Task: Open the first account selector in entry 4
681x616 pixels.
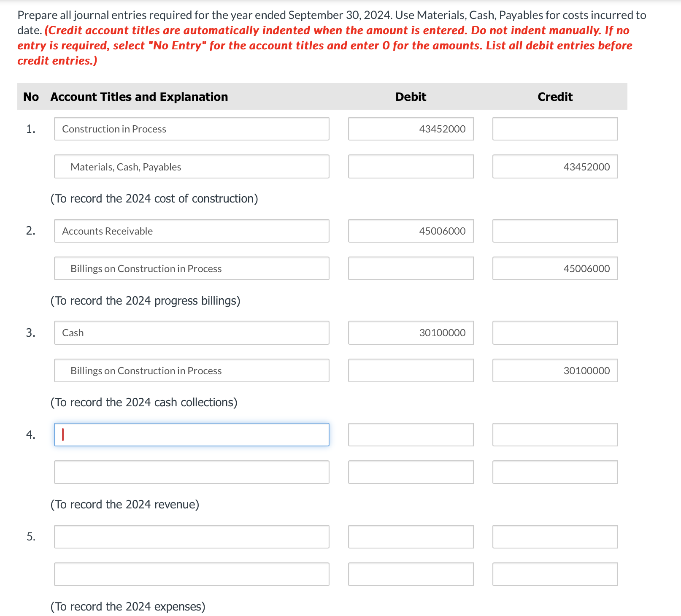Action: click(x=191, y=434)
